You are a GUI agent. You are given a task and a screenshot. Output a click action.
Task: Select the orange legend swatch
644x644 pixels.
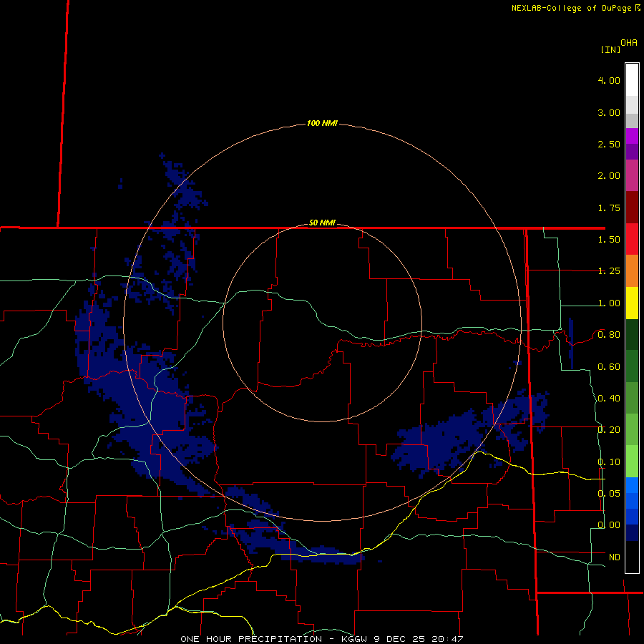pyautogui.click(x=632, y=271)
